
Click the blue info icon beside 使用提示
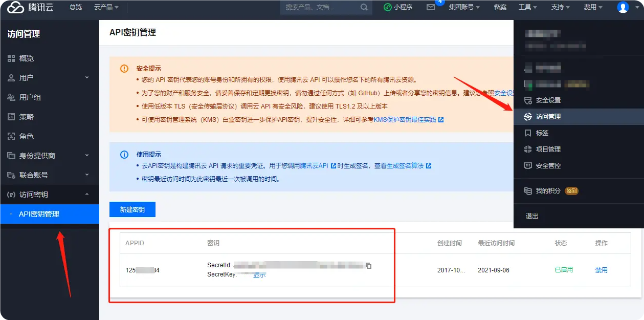[124, 155]
